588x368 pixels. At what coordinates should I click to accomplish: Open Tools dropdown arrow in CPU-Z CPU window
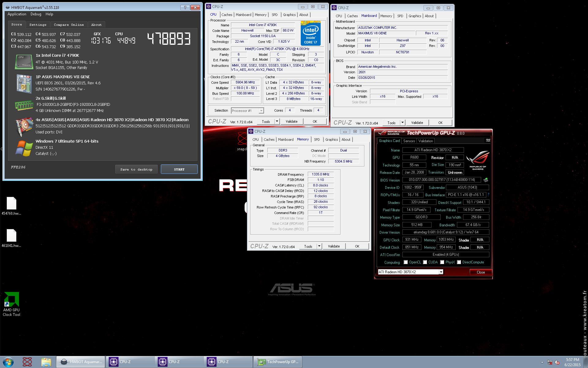click(277, 121)
